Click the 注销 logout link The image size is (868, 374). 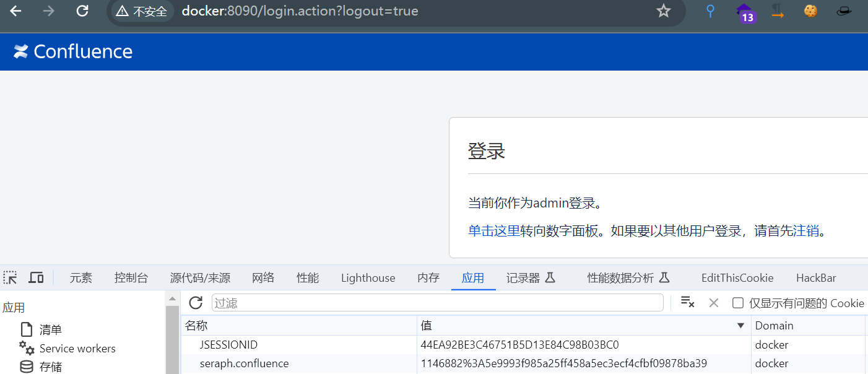806,231
